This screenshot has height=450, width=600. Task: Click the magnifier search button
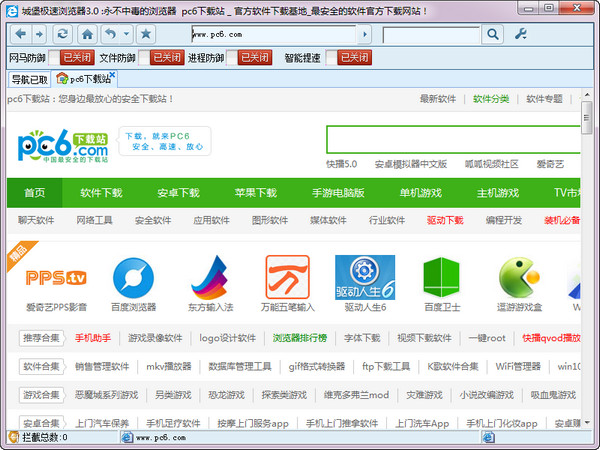pyautogui.click(x=492, y=35)
